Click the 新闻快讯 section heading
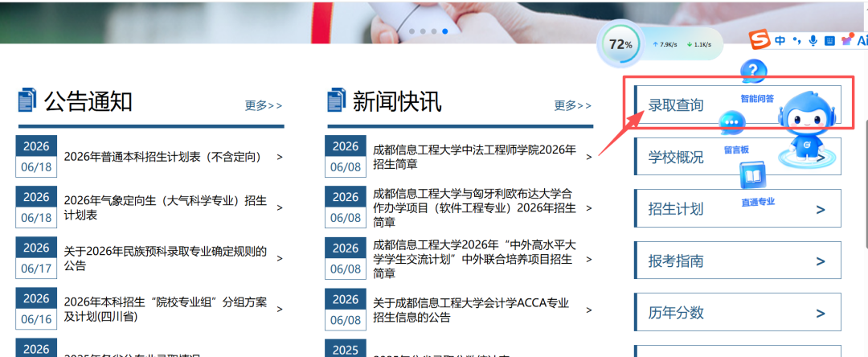 point(397,101)
